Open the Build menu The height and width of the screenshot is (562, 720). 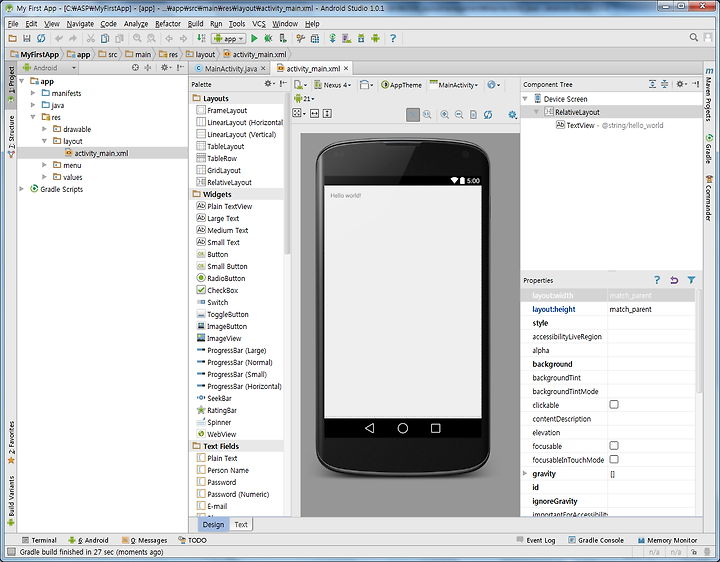click(x=195, y=24)
